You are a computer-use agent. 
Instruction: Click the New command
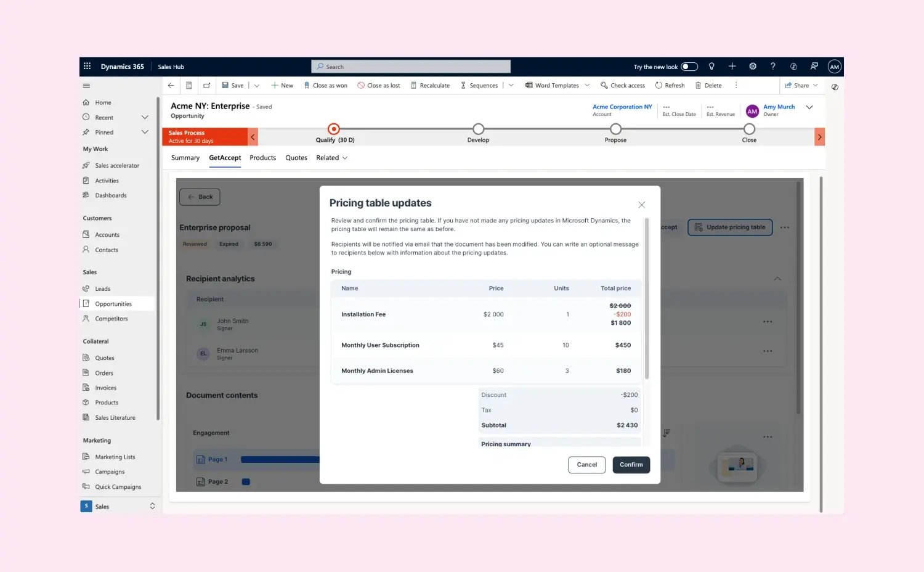coord(282,86)
